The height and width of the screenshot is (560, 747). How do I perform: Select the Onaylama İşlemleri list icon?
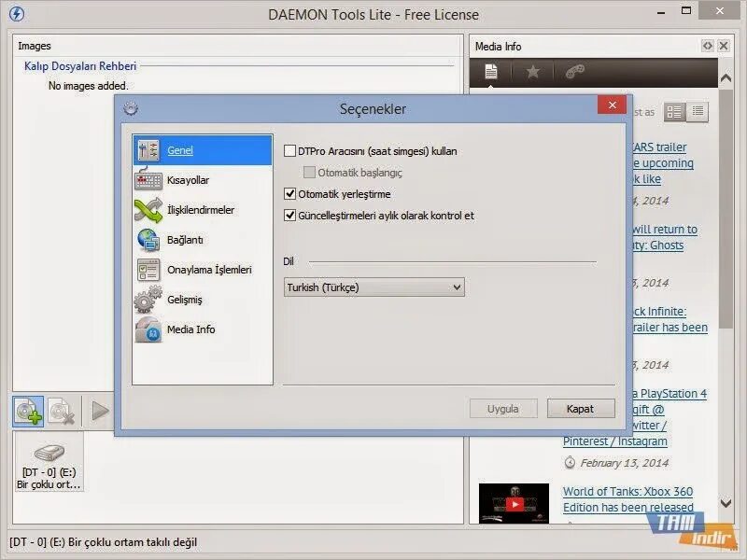click(148, 270)
